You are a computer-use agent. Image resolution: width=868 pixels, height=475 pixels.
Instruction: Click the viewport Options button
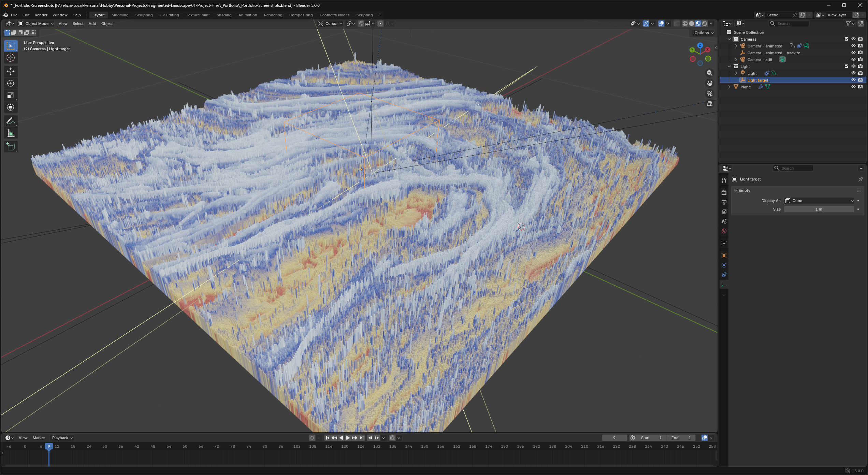coord(704,33)
